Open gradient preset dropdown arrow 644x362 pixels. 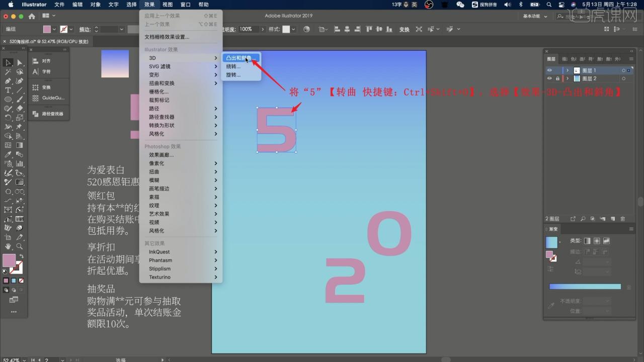(x=559, y=242)
